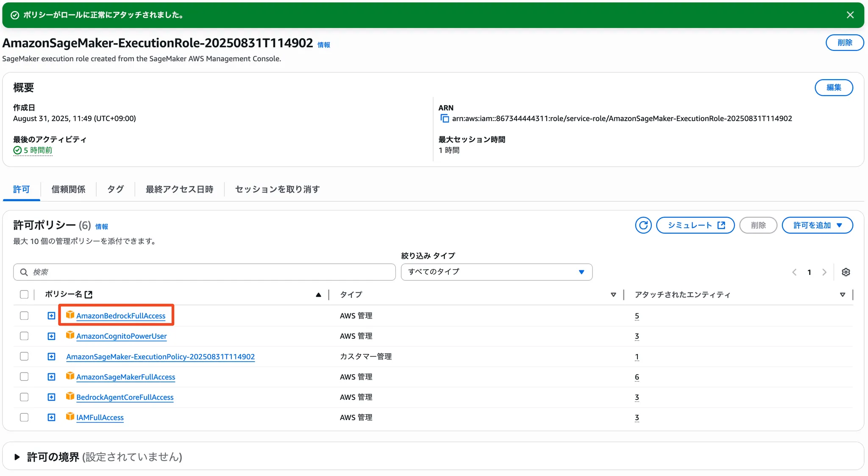Open the 許可を追加 dropdown button
Image resolution: width=868 pixels, height=476 pixels.
click(817, 225)
